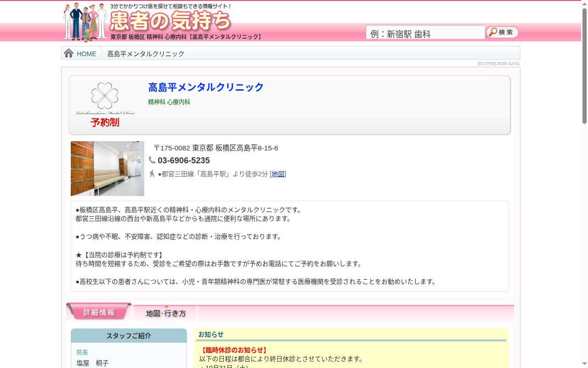Click the 3分でかかりつけ医を探せて slogan text

[x=171, y=6]
